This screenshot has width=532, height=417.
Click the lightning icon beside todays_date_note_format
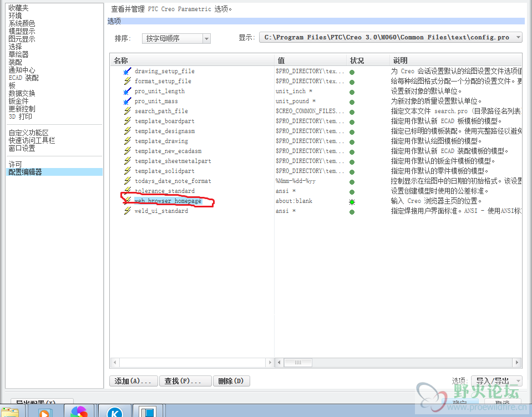click(127, 181)
